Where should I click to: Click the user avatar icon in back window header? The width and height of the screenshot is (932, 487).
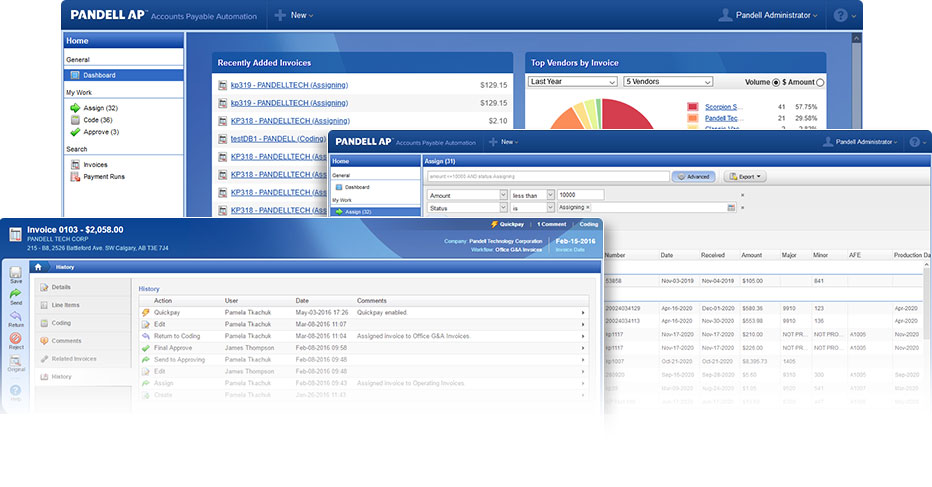pos(725,15)
